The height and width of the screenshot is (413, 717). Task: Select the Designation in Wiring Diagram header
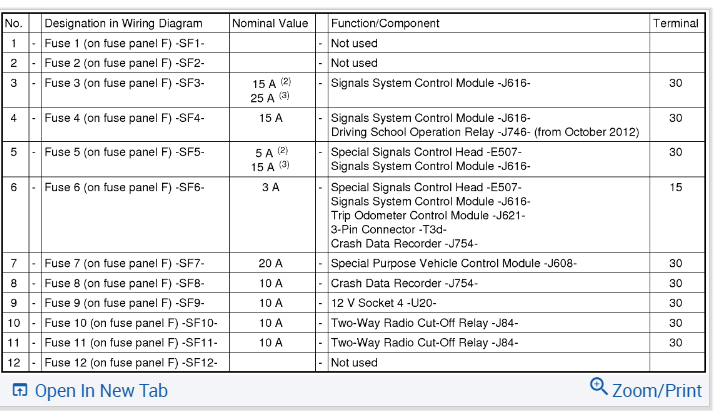tap(123, 23)
